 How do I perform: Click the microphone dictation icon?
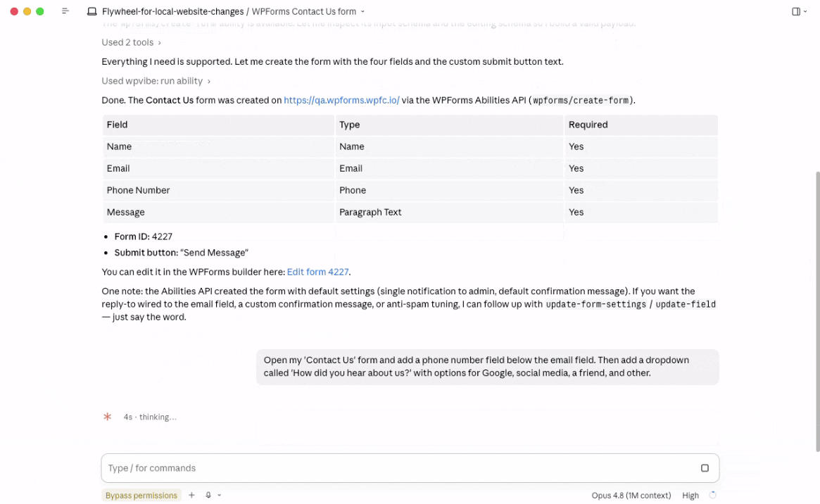pos(208,495)
